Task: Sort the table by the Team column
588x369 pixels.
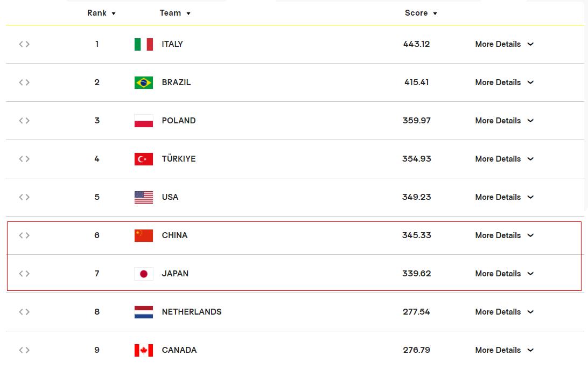Action: point(175,13)
